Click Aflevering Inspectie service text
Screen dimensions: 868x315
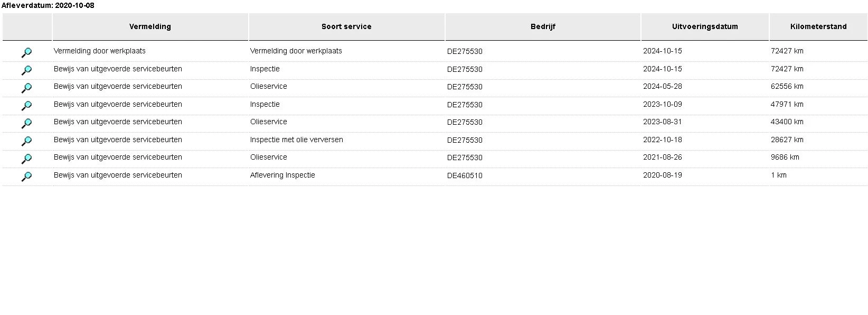(x=282, y=175)
